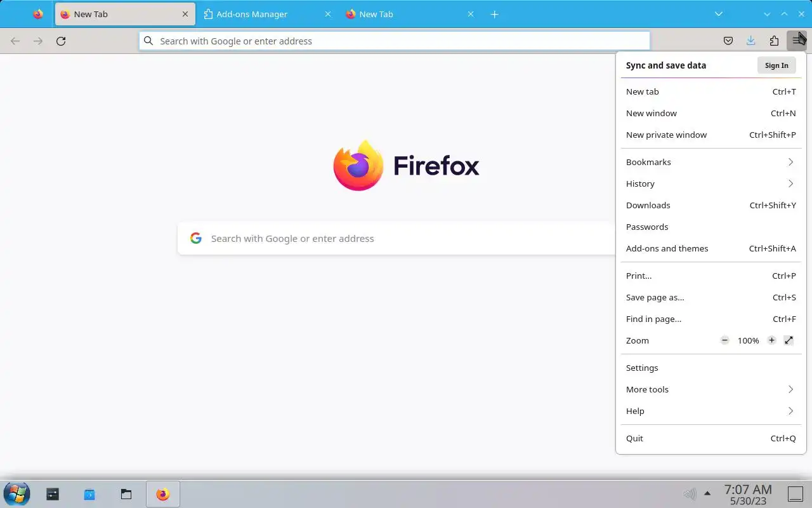Close the last New Tab
Screen dimensions: 812x508
click(x=470, y=14)
